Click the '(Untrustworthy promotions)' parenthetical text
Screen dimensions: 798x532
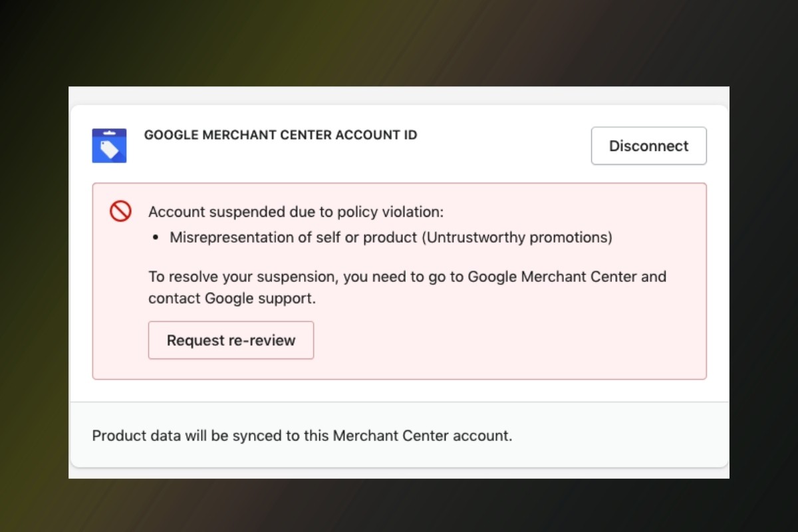517,237
